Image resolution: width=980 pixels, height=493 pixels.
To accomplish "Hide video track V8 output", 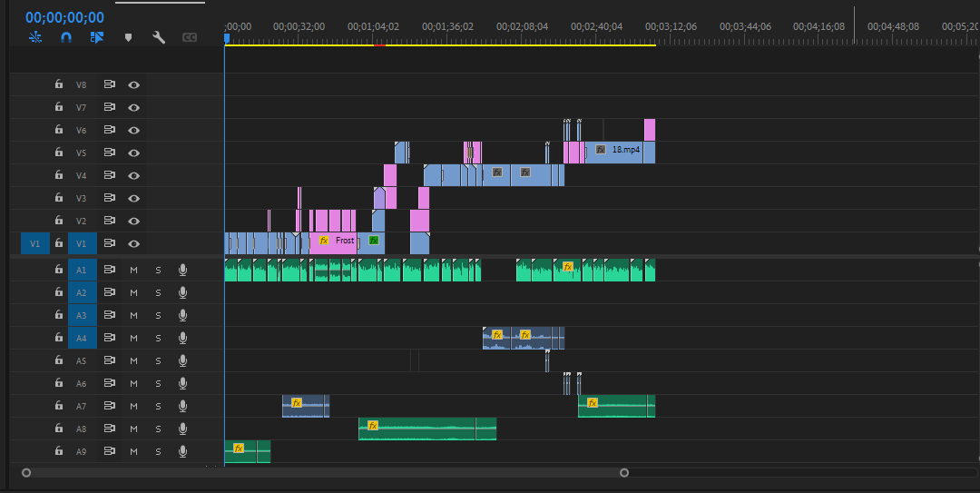I will click(133, 84).
